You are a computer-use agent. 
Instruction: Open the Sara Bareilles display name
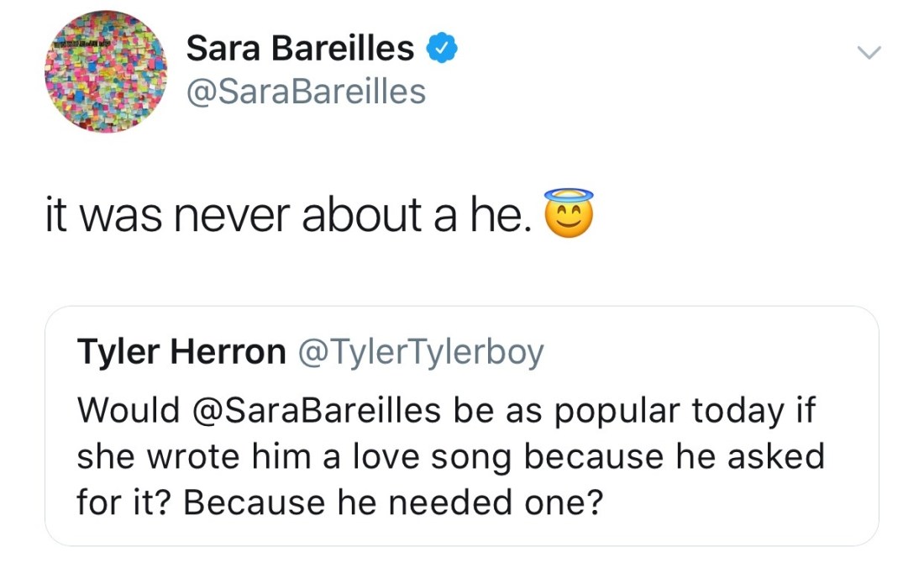[300, 50]
